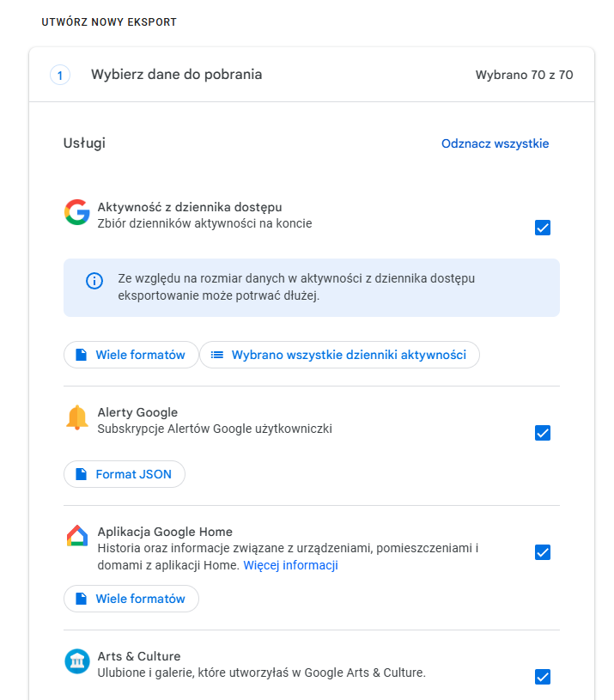Click the step 1 number circle
614x700 pixels.
[60, 75]
